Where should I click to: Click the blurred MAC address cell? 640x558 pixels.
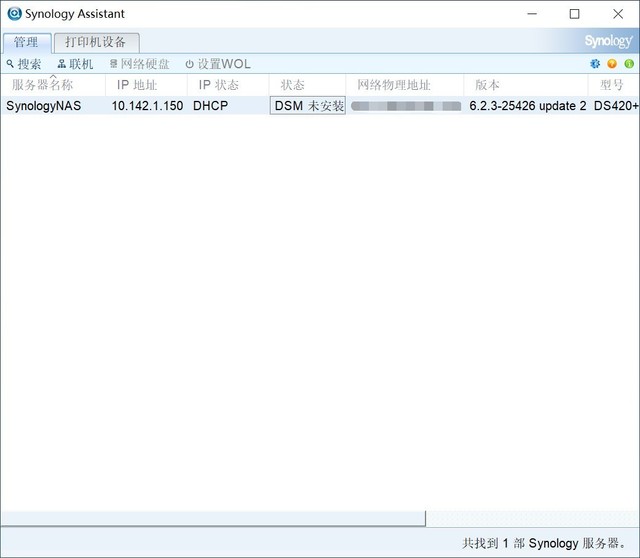point(406,106)
